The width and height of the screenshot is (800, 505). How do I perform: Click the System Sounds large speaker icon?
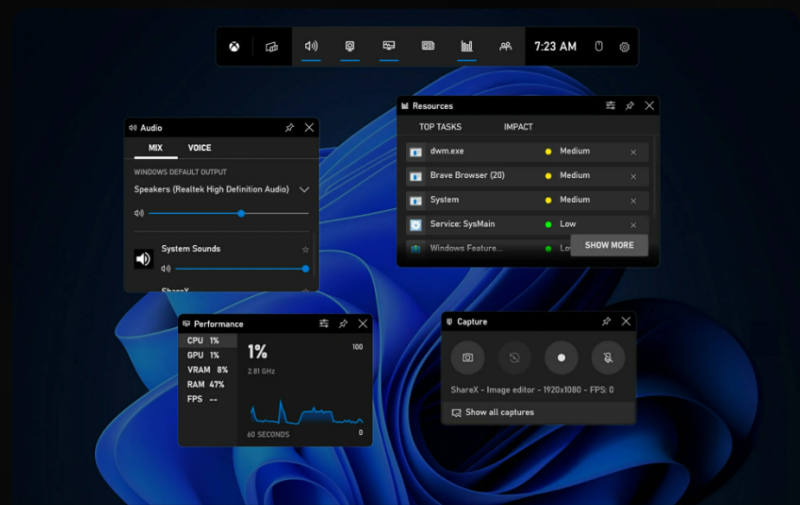[x=143, y=259]
